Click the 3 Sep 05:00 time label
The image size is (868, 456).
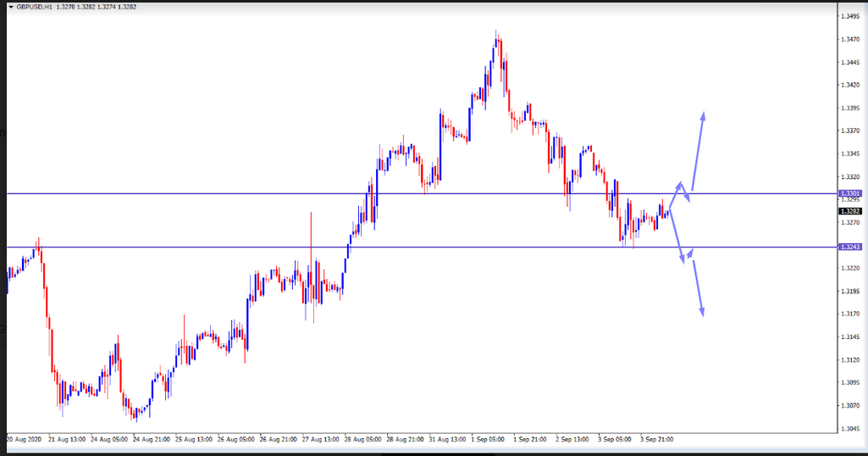tap(615, 439)
